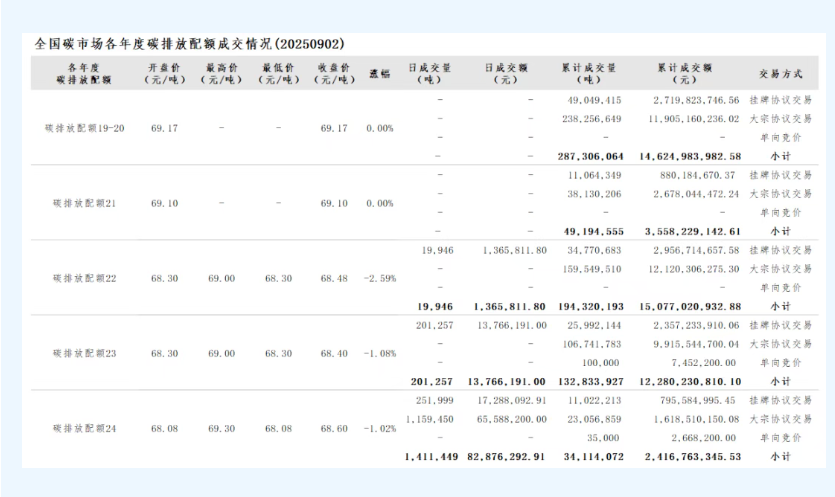Select the 碳排放配额24 row label
Image resolution: width=835 pixels, height=497 pixels.
pos(84,428)
